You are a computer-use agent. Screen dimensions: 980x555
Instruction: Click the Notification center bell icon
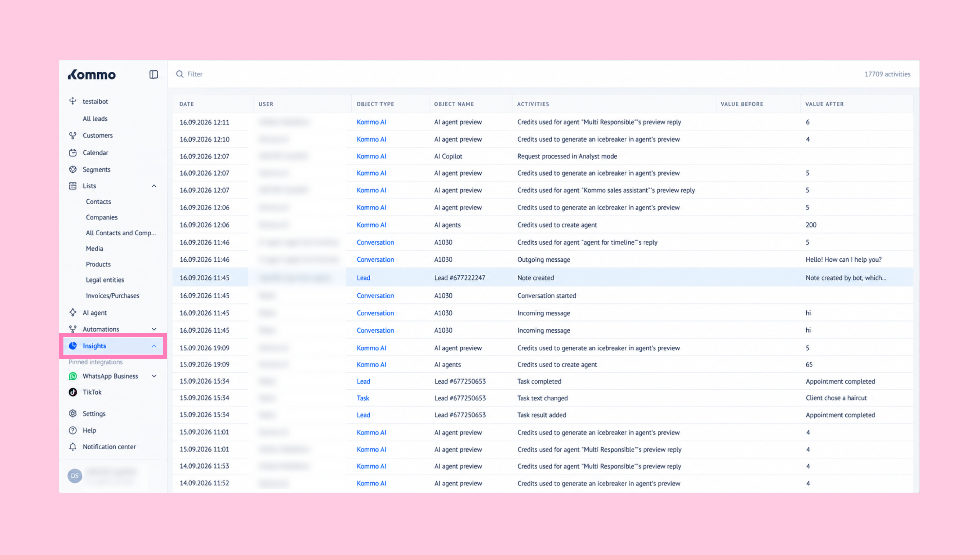[x=73, y=447]
